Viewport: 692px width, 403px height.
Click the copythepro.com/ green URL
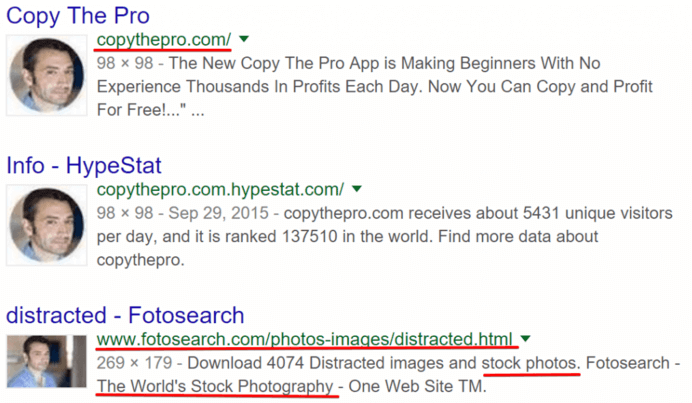[x=164, y=40]
